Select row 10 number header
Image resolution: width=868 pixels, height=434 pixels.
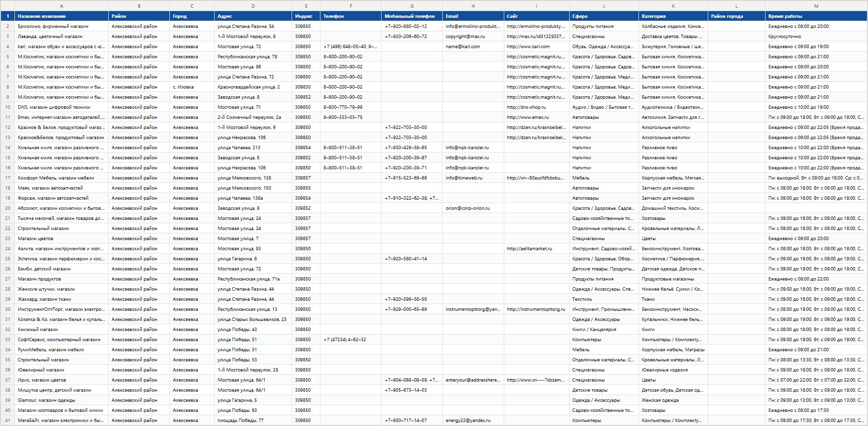point(8,107)
